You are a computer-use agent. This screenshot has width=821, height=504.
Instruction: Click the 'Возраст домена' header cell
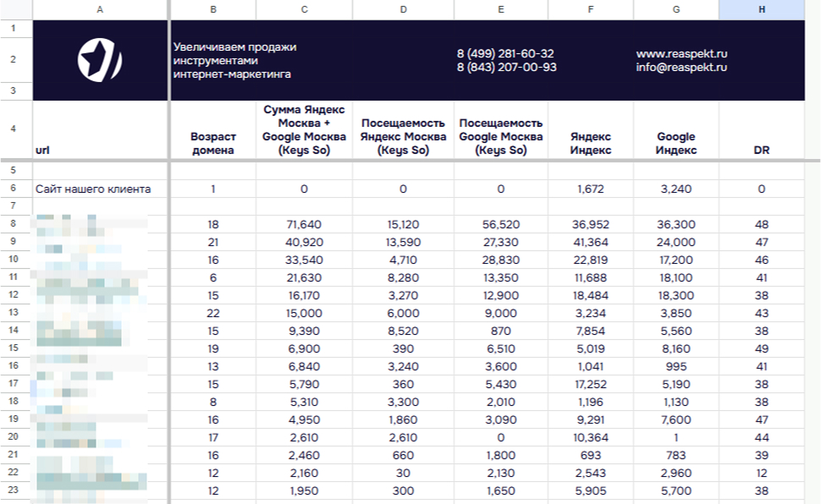[x=212, y=143]
